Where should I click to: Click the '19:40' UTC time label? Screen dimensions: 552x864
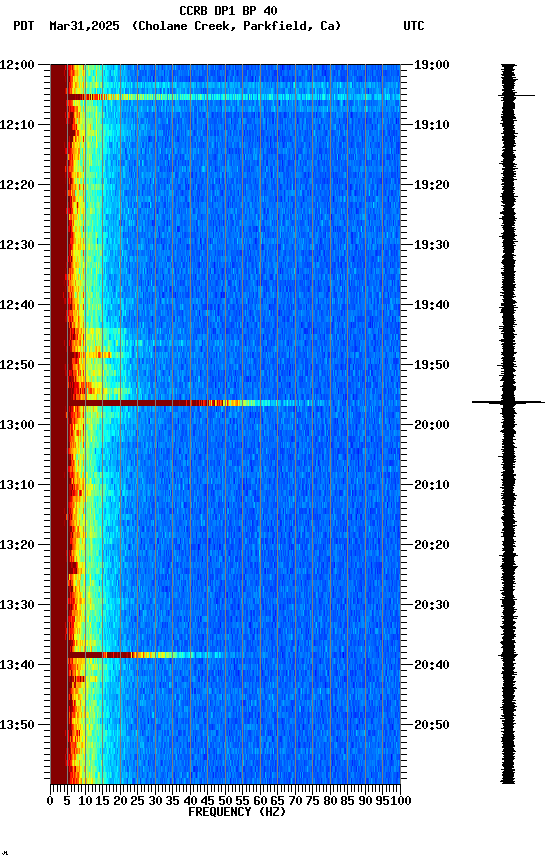(x=432, y=305)
